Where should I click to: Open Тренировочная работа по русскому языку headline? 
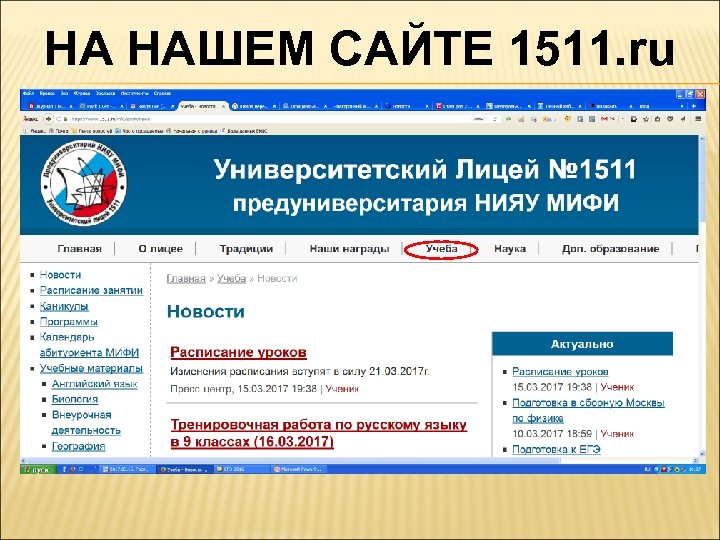click(318, 433)
